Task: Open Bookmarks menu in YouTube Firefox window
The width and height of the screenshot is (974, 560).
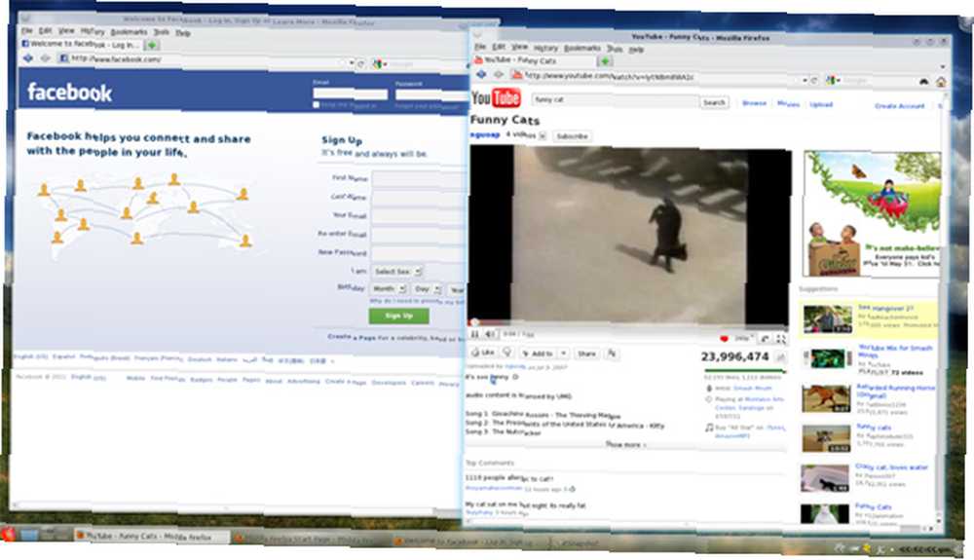Action: click(582, 48)
